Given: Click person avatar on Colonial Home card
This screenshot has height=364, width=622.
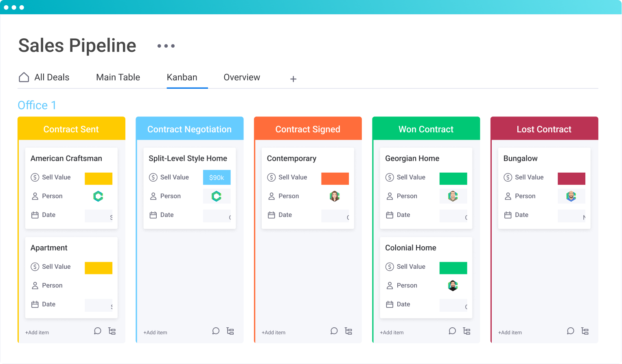Looking at the screenshot, I should [x=453, y=285].
